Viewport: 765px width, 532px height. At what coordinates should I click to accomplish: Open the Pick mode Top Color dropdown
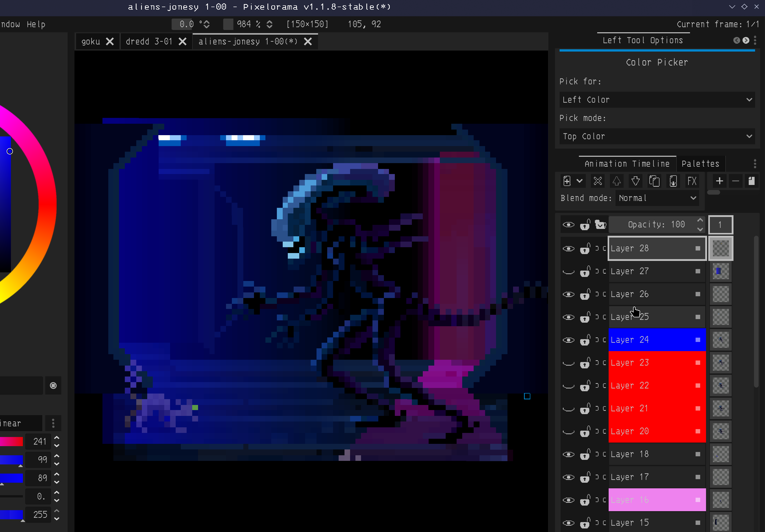click(x=657, y=136)
